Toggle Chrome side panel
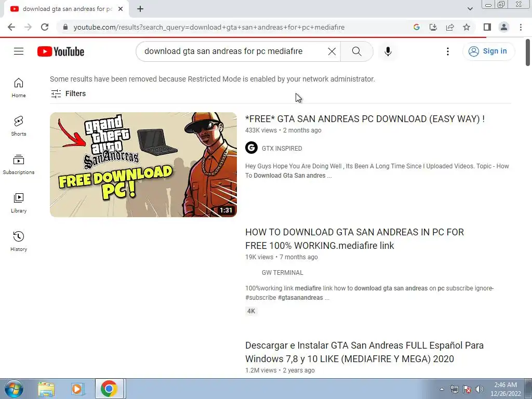532x399 pixels. click(487, 27)
